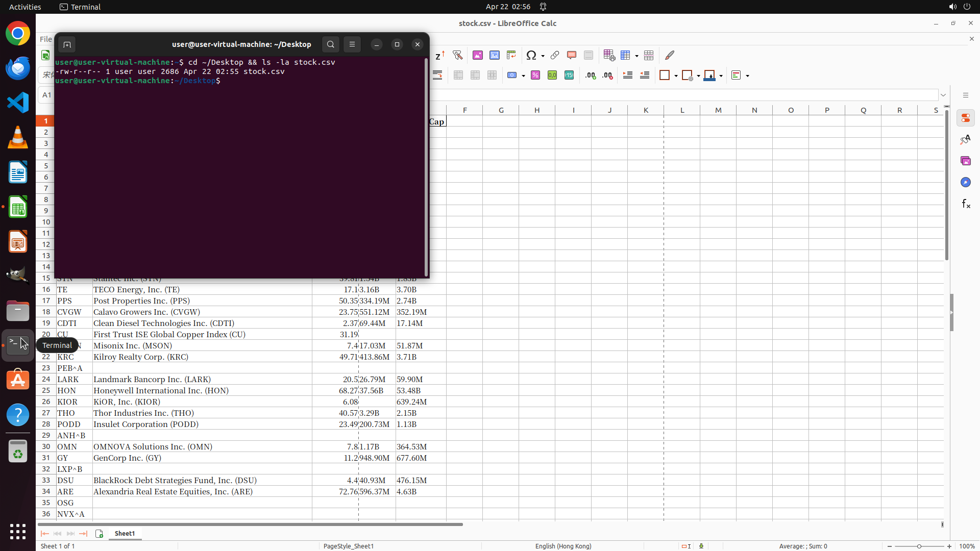Screen dimensions: 980x551
Task: Click the terminal search button
Action: tap(331, 44)
